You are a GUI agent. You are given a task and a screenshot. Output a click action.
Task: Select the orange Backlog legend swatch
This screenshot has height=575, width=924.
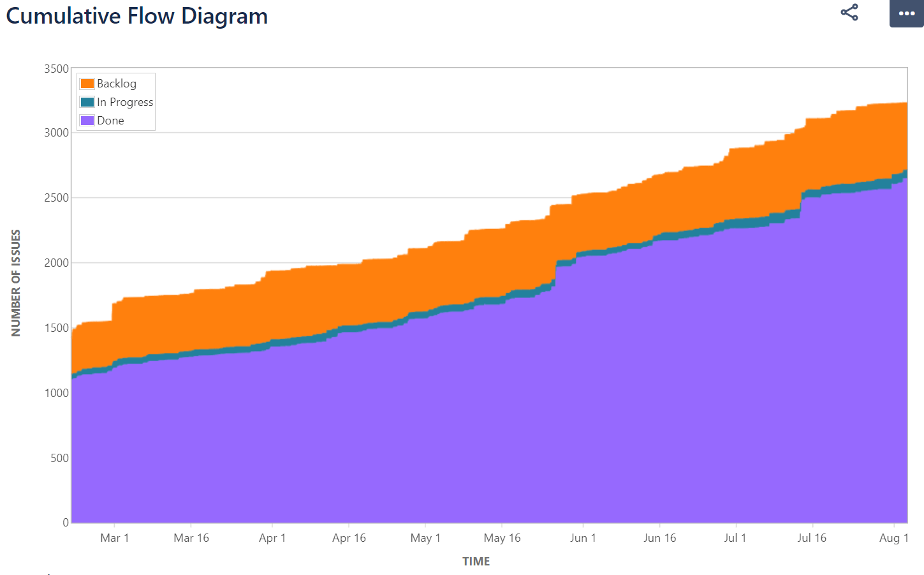87,83
